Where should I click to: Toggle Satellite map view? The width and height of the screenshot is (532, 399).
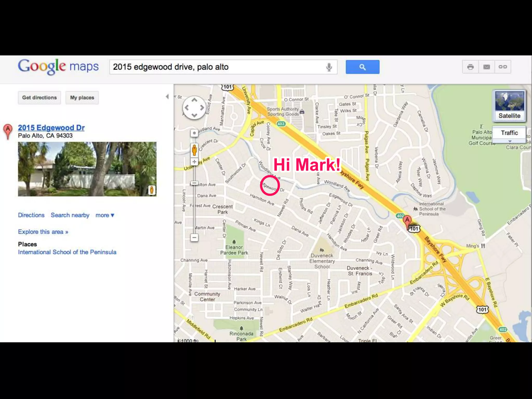(509, 106)
